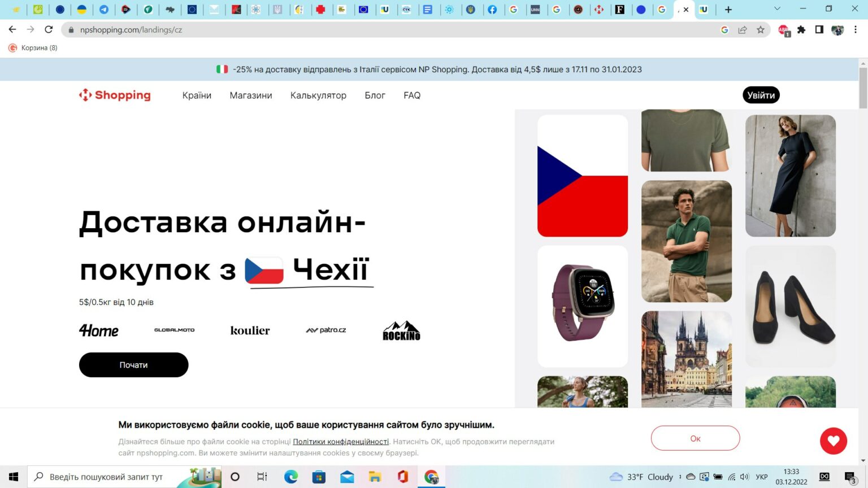Open the Extensions puzzle icon
Viewport: 868px width, 488px height.
(801, 29)
